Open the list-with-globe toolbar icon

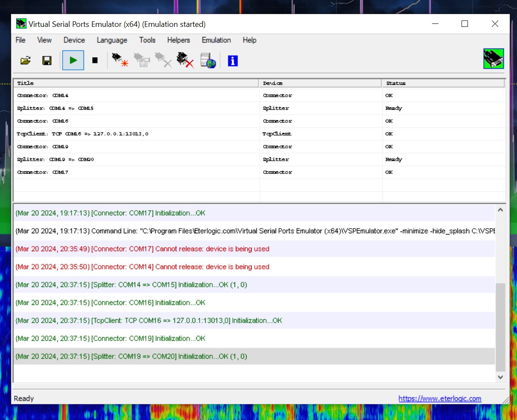[x=208, y=61]
